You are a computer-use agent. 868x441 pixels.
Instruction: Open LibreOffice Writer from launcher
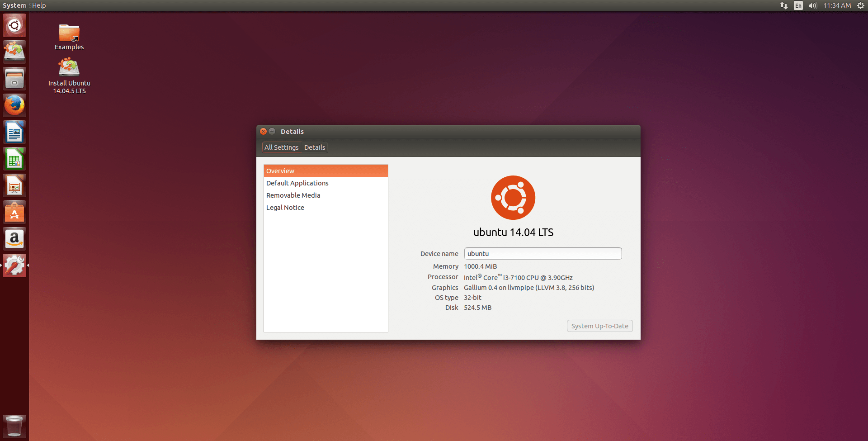point(14,132)
